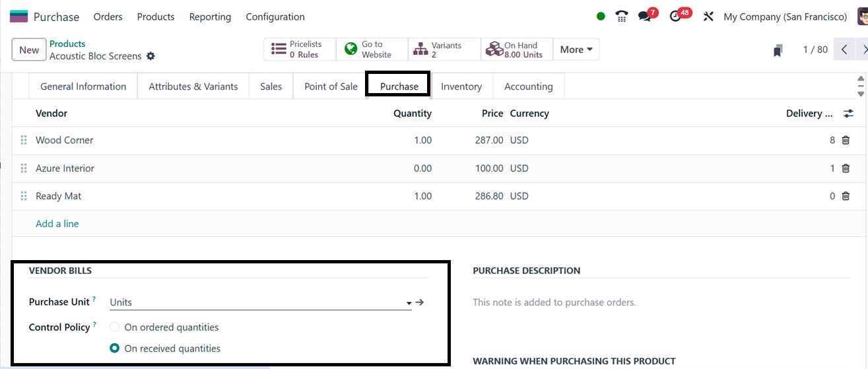Open the On Hand 8.00 Units stat button

pyautogui.click(x=517, y=50)
